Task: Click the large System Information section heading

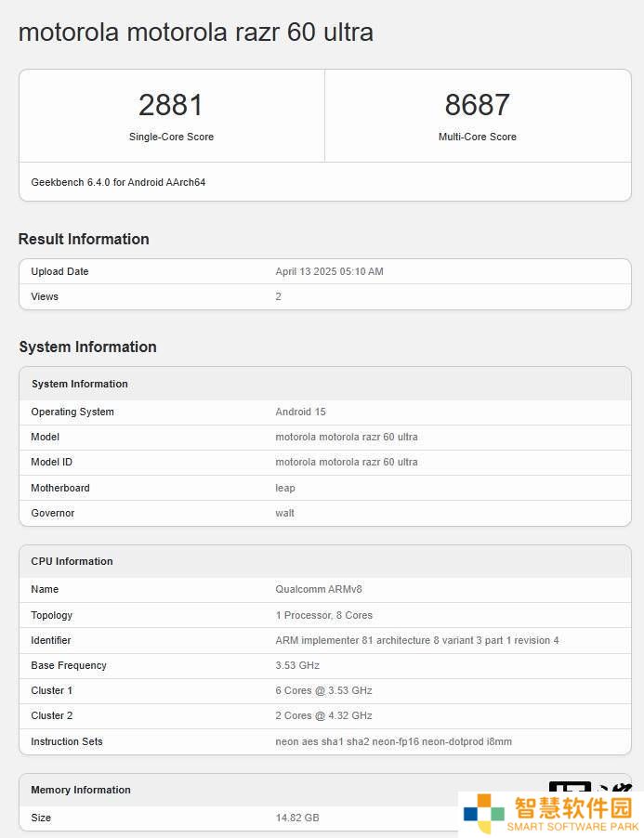Action: [87, 347]
